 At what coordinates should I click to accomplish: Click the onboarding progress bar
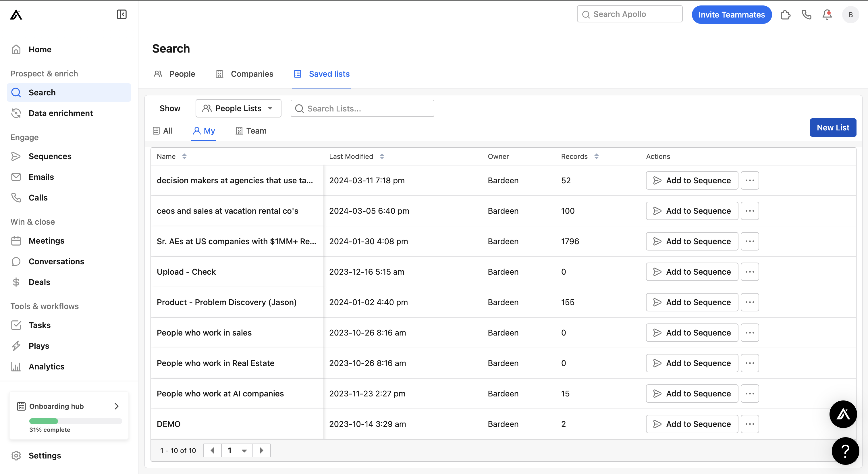click(76, 421)
